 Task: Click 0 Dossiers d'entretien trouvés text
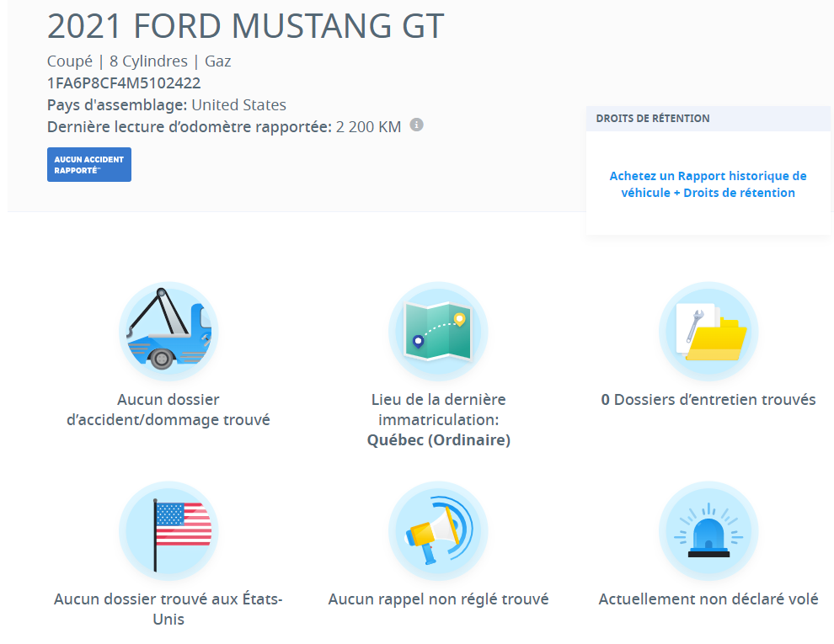click(708, 400)
